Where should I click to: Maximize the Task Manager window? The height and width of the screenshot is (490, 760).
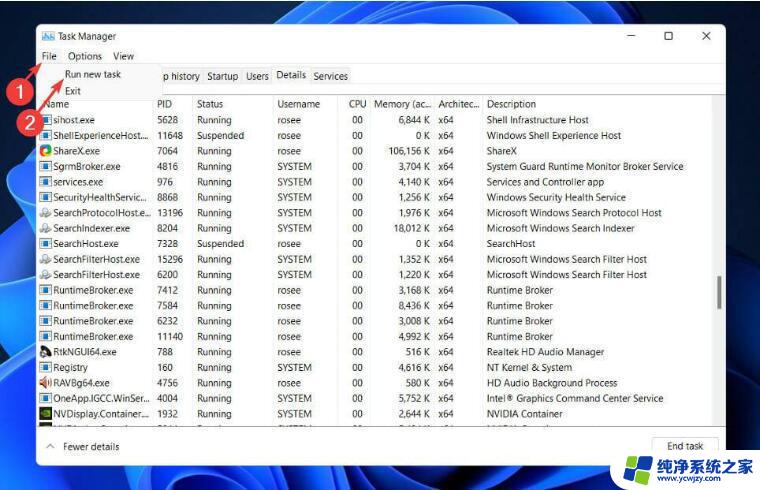668,36
